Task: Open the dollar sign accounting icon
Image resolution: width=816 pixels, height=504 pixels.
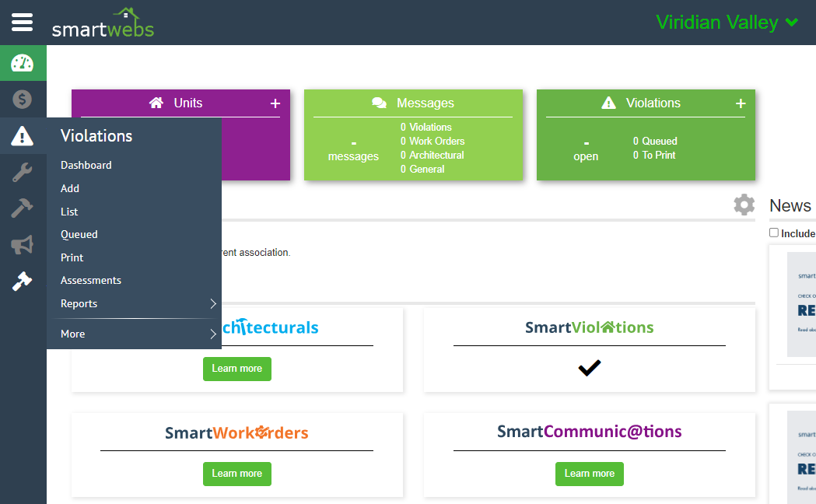Action: coord(23,99)
